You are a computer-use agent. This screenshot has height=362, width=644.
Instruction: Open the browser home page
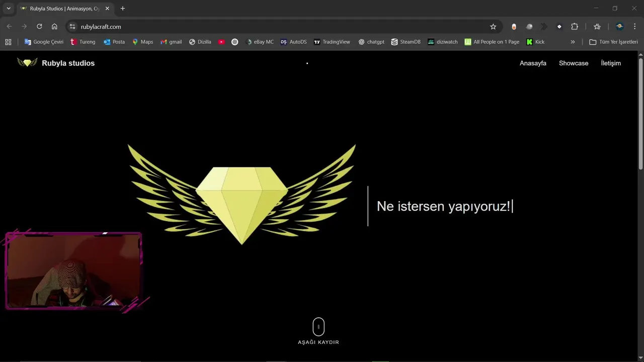(x=54, y=27)
